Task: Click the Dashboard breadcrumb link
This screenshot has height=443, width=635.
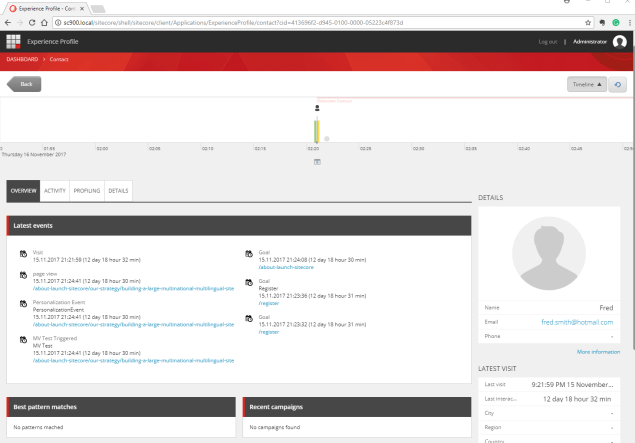Action: pyautogui.click(x=22, y=60)
